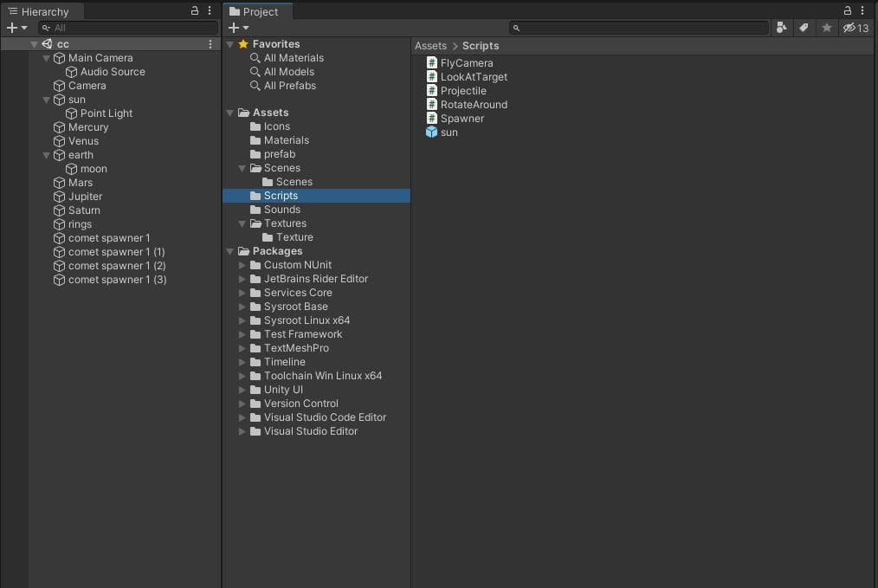The height and width of the screenshot is (588, 878).
Task: Click the Save search favorite star icon
Action: pos(827,28)
